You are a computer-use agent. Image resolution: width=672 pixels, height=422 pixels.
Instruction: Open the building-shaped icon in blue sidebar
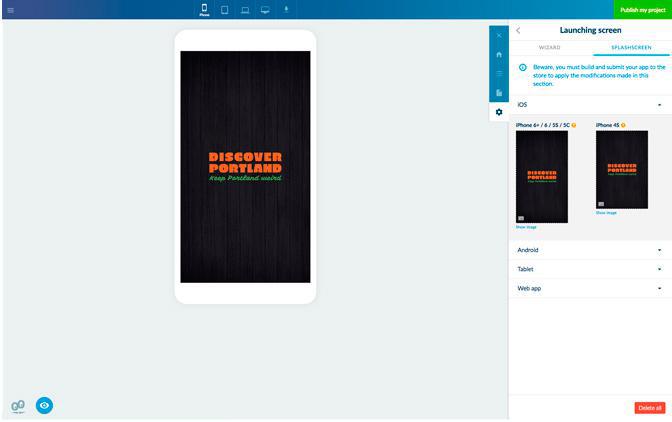tap(499, 93)
